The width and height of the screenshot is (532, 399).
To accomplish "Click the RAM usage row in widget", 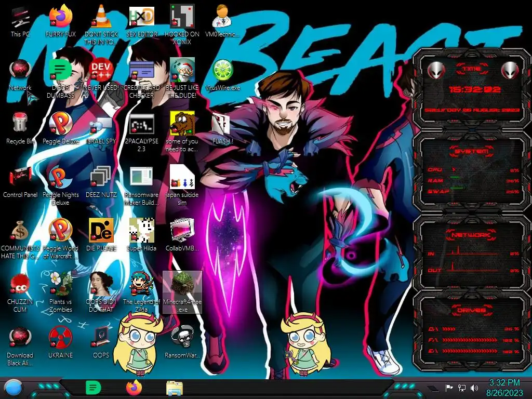I will click(x=473, y=180).
